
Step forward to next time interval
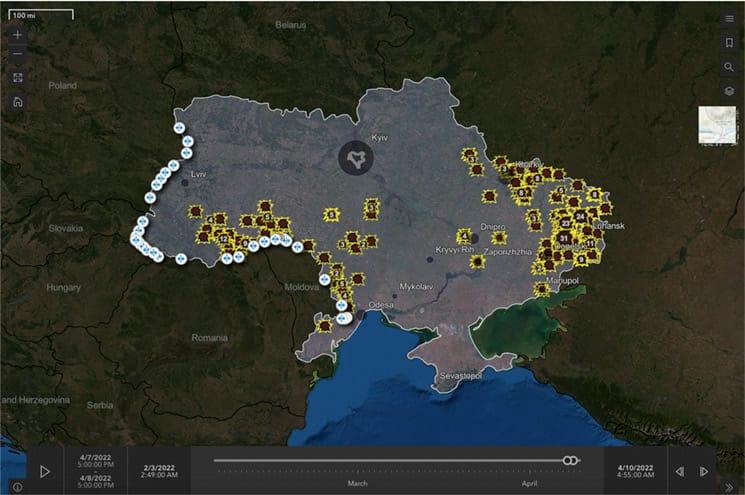704,471
